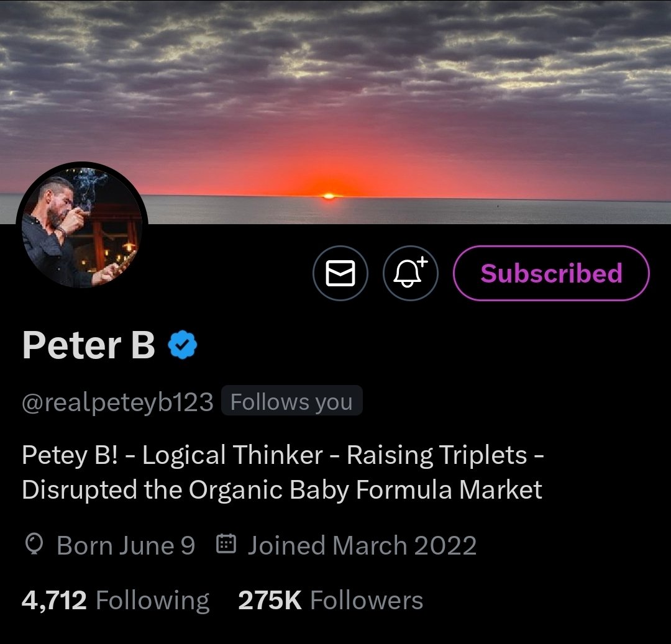The height and width of the screenshot is (644, 671).
Task: Click the "Followers" word label
Action: click(x=367, y=601)
